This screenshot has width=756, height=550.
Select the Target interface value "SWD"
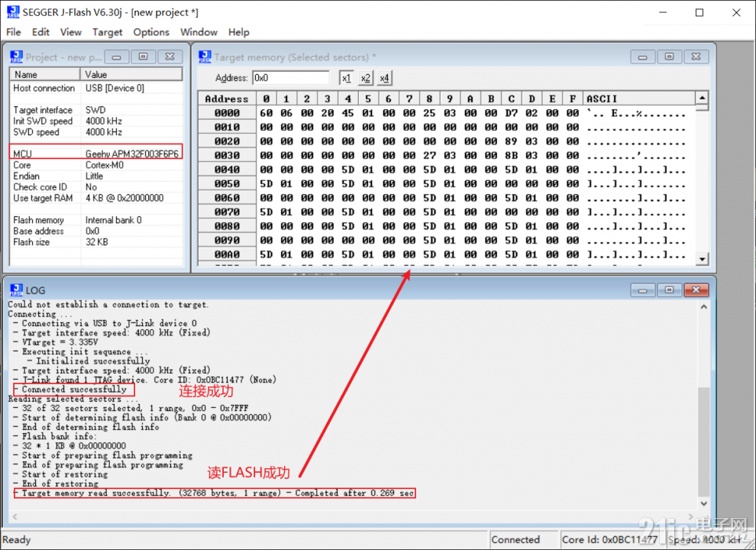tap(95, 110)
